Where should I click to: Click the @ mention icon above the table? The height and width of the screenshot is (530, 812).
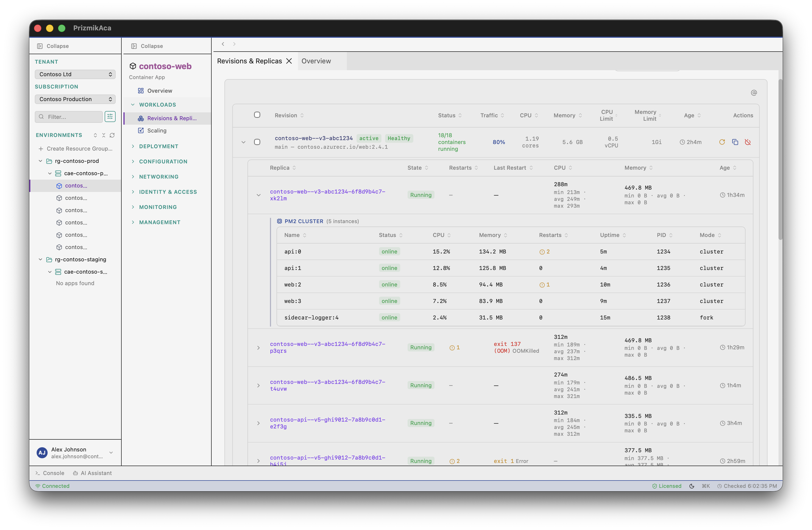click(754, 92)
